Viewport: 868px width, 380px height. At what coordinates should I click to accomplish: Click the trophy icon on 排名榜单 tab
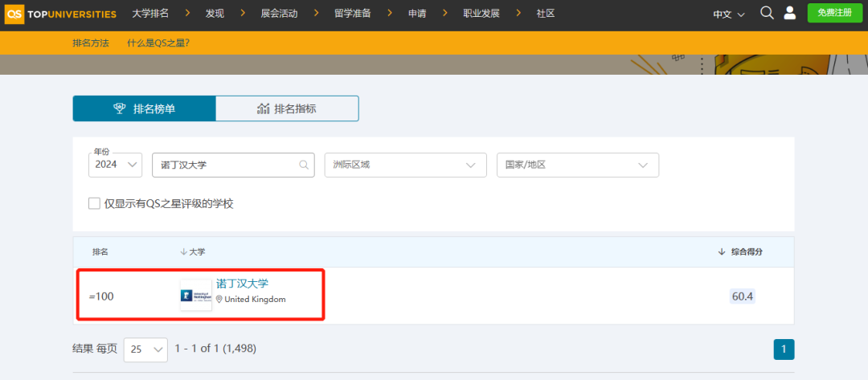point(120,108)
